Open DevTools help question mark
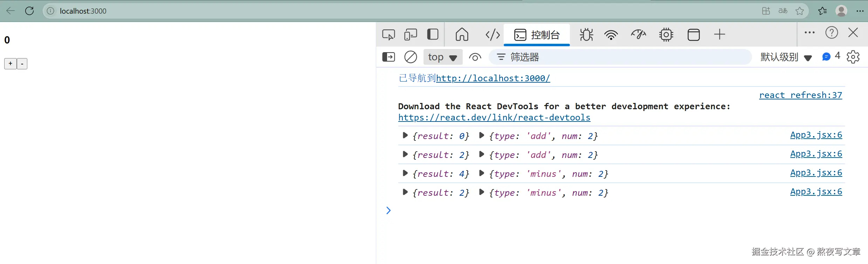868x264 pixels. click(832, 33)
